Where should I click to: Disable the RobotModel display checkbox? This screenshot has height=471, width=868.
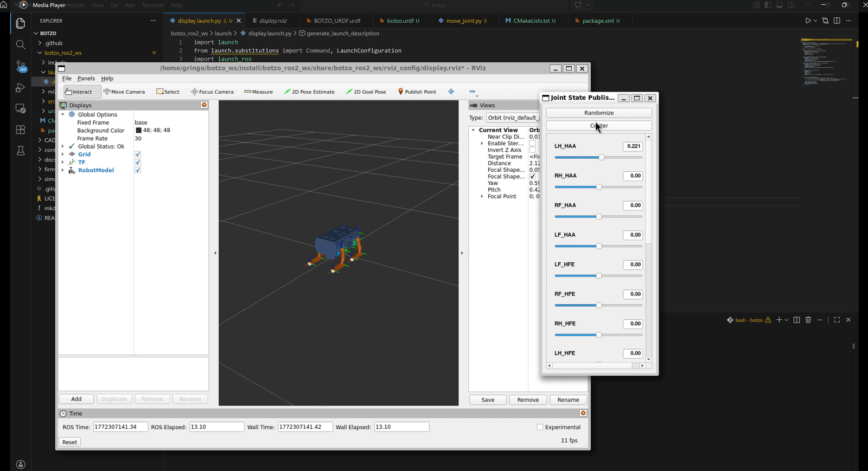[138, 170]
